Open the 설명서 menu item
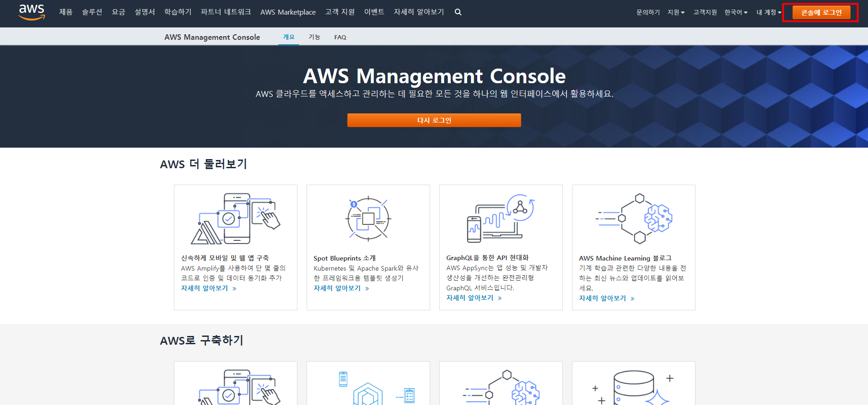The width and height of the screenshot is (868, 405). (x=145, y=12)
